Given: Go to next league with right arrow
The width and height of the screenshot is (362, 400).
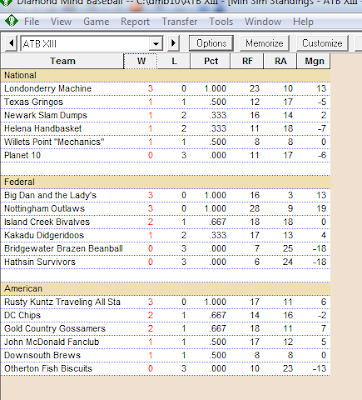Looking at the screenshot, I should [173, 43].
